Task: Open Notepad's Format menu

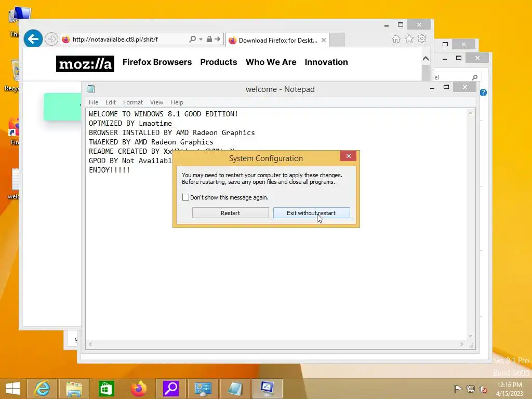Action: (x=132, y=102)
